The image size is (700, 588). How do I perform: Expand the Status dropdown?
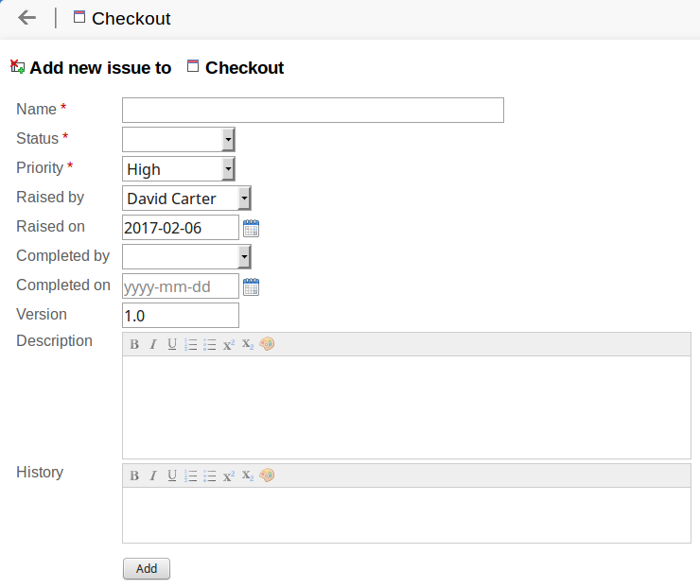(x=228, y=140)
